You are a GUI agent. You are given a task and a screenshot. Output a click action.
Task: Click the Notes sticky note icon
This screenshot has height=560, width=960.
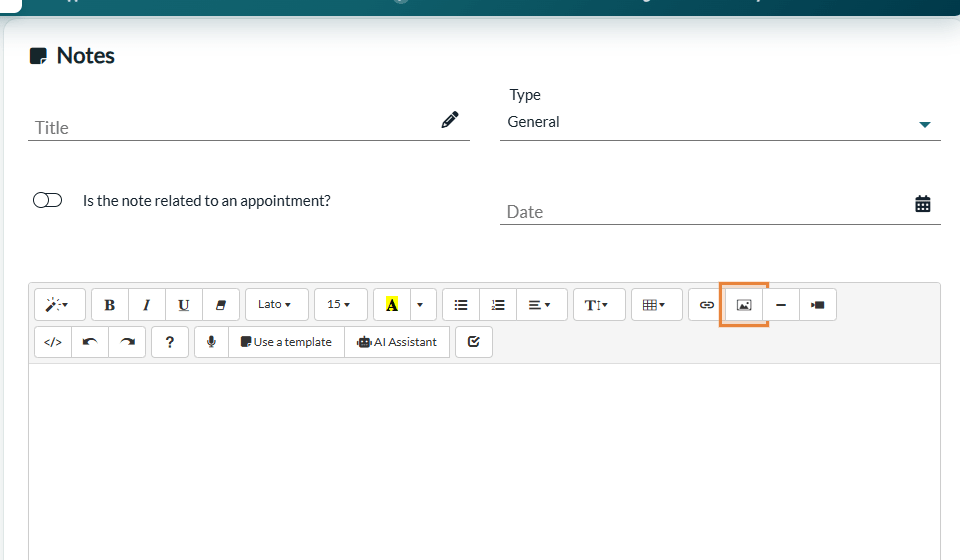[38, 56]
